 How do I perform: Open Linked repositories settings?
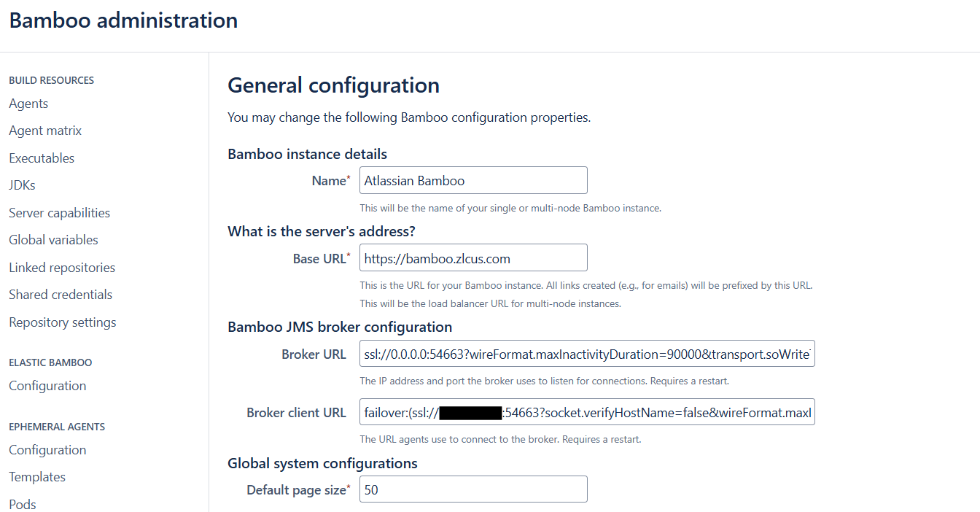click(62, 268)
